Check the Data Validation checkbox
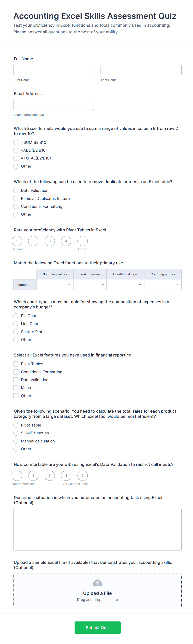This screenshot has height=644, width=193. tap(16, 380)
